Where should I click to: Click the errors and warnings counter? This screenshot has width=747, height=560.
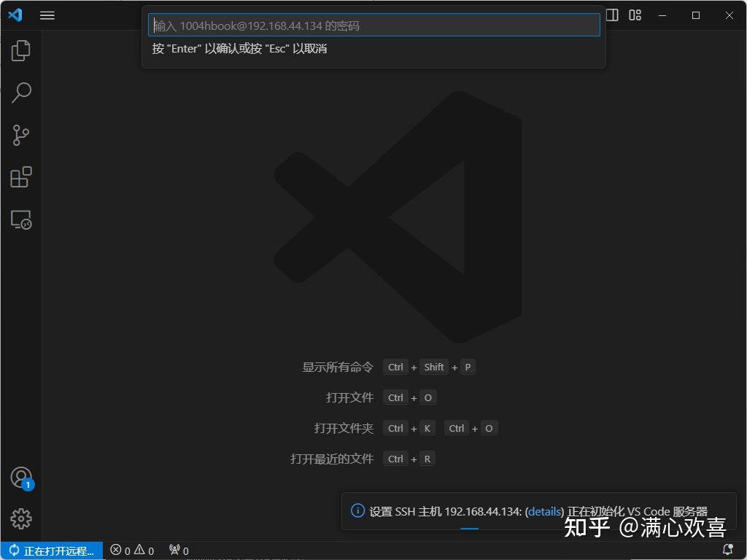131,551
